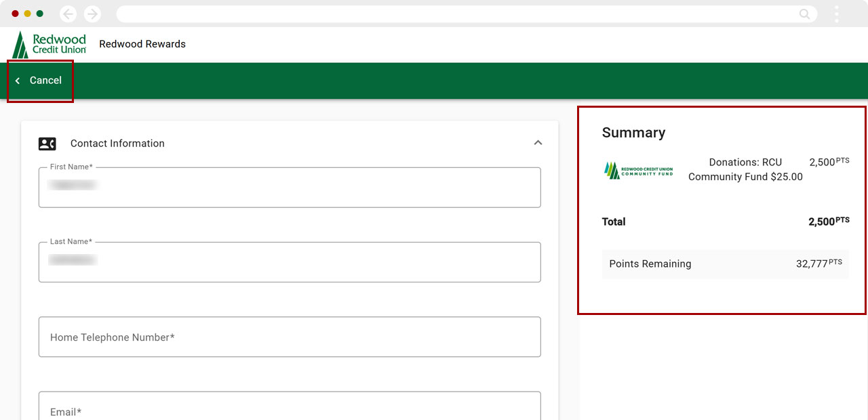Click the Total label in Summary

tap(614, 222)
